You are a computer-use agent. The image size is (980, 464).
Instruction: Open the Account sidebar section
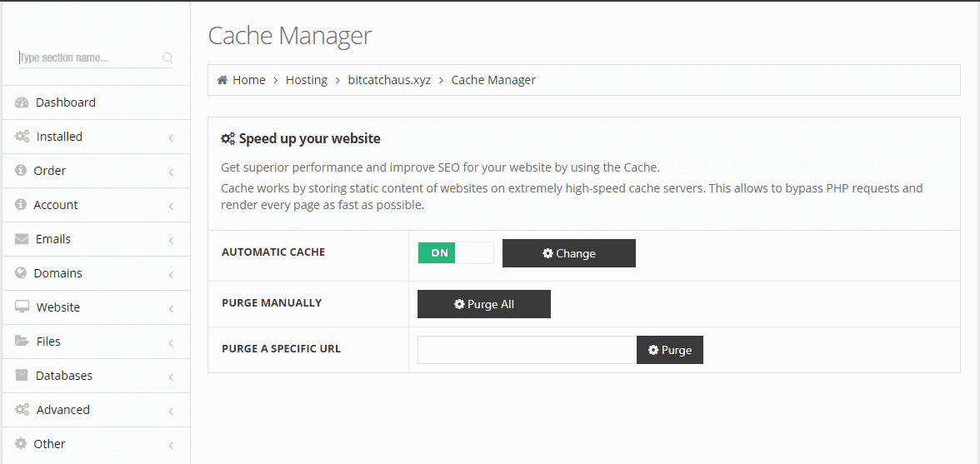coord(97,205)
